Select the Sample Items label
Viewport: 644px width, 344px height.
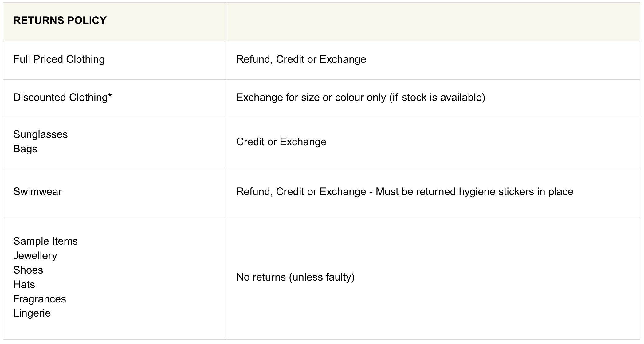point(45,241)
